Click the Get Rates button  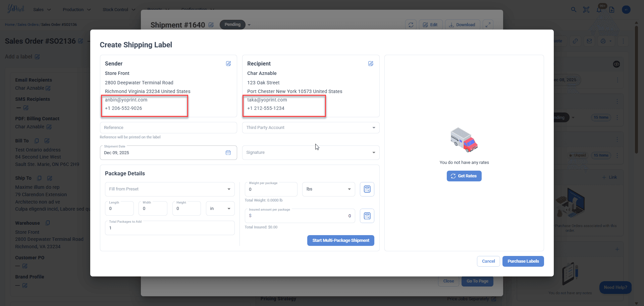pyautogui.click(x=464, y=176)
